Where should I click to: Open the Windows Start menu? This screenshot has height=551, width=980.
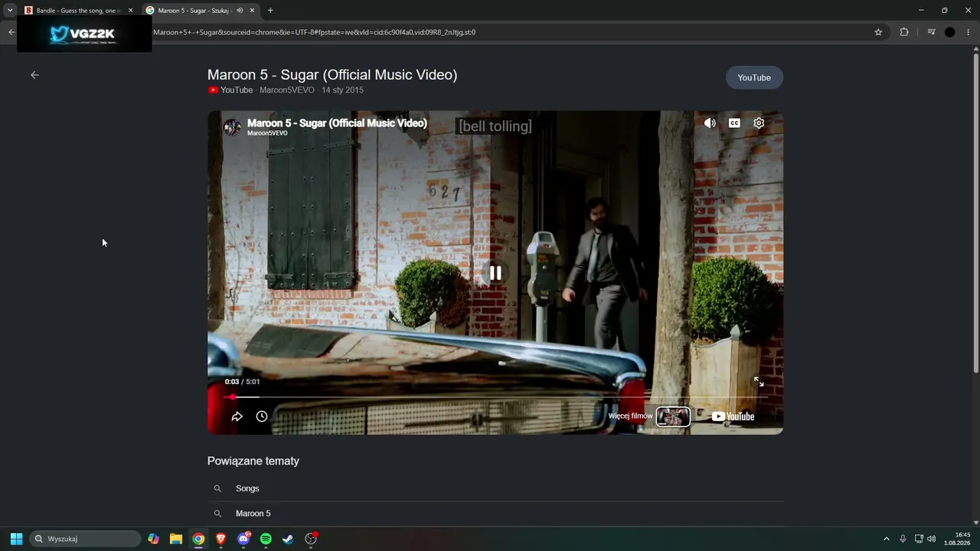16,539
